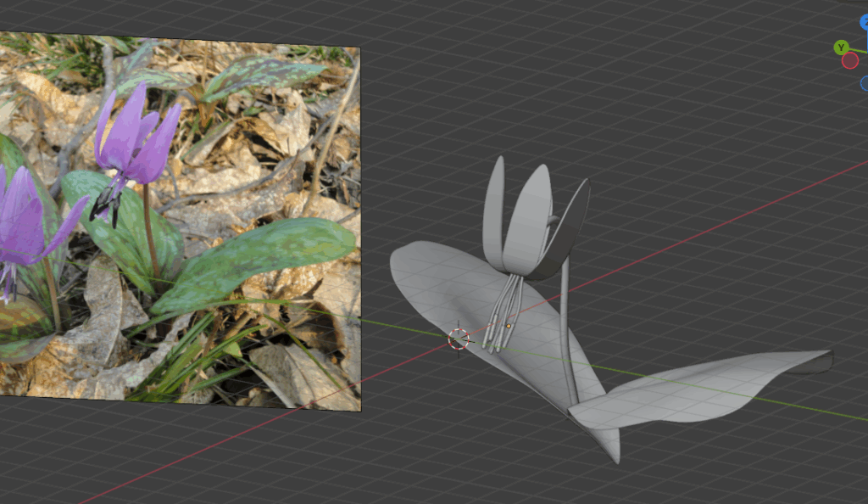
Task: Click the green Y axis gizmo ball
Action: click(x=841, y=48)
